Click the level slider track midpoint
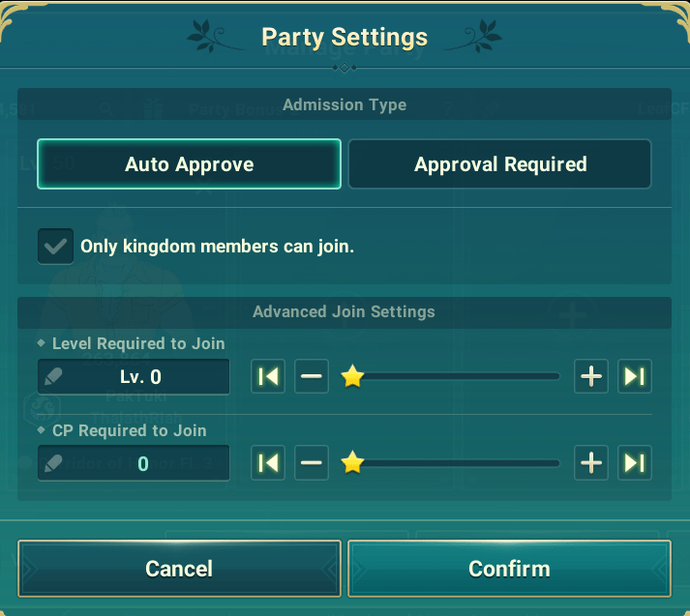The width and height of the screenshot is (690, 616). [x=457, y=376]
